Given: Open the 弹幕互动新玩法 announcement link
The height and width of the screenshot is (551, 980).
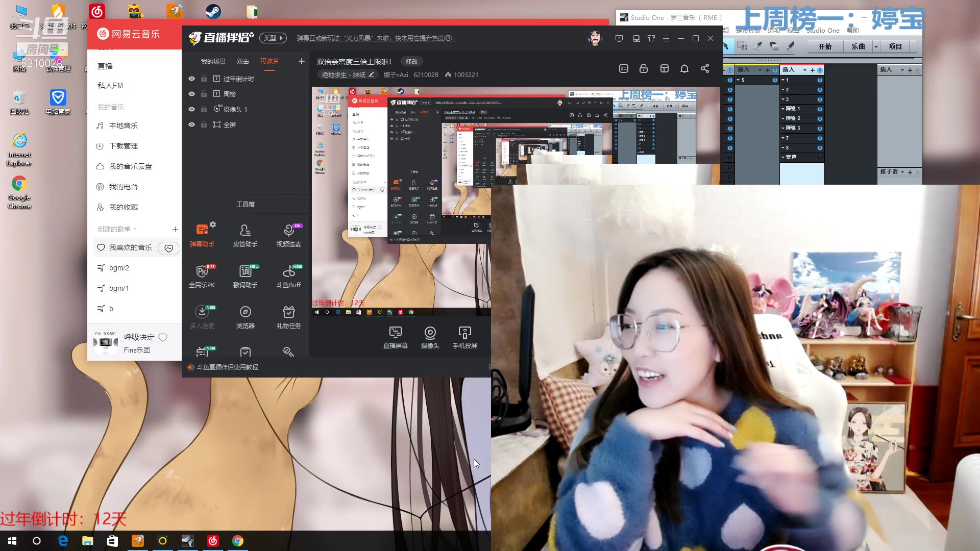Looking at the screenshot, I should point(376,38).
